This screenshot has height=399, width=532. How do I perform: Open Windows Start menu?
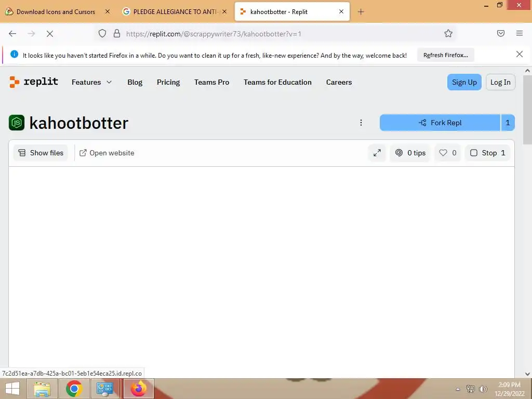click(12, 389)
